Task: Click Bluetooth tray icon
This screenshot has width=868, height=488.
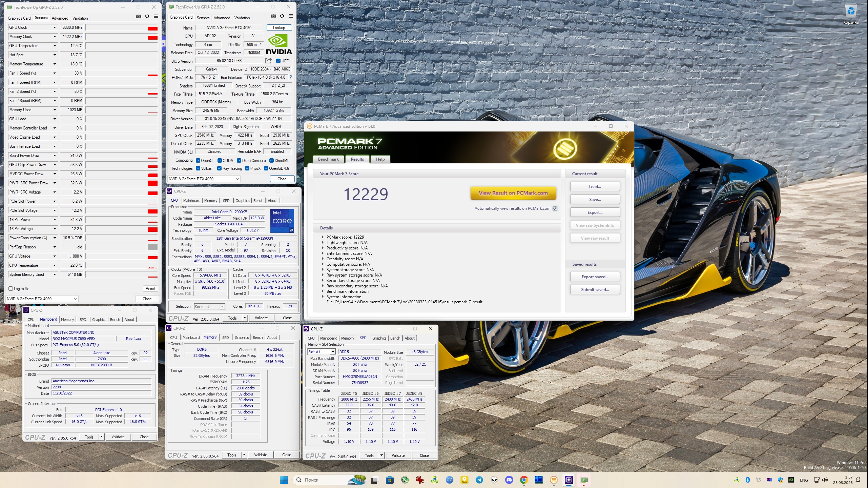Action: 748,480
